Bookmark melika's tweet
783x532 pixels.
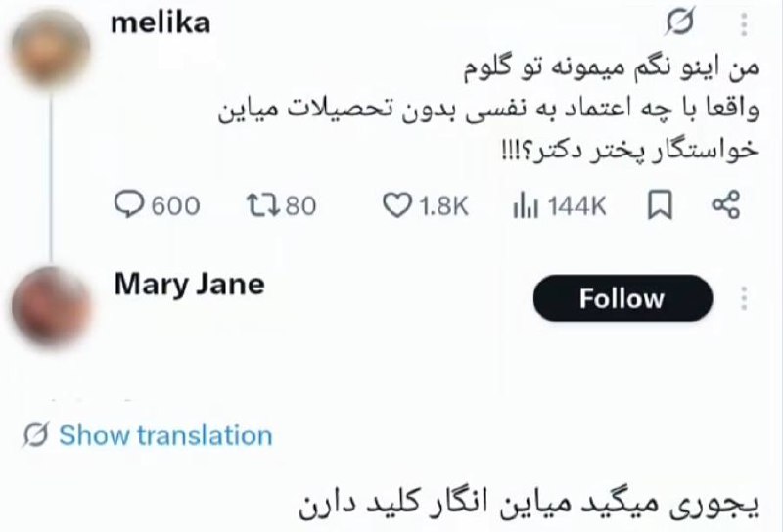pos(662,204)
